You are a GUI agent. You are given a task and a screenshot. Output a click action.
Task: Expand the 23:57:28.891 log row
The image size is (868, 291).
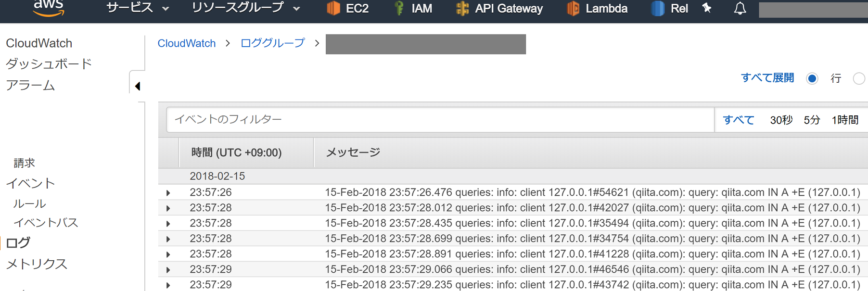[x=168, y=254]
